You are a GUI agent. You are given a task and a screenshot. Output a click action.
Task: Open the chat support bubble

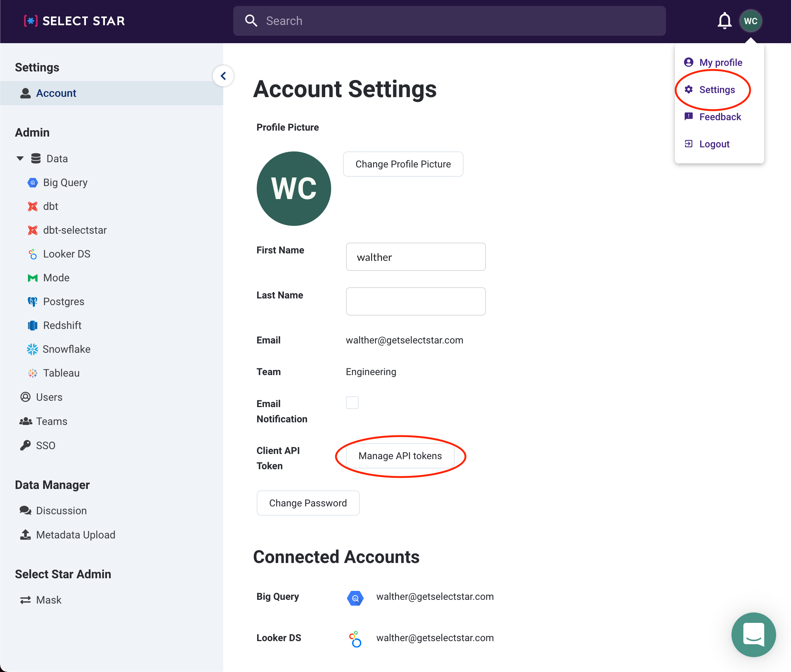coord(753,634)
